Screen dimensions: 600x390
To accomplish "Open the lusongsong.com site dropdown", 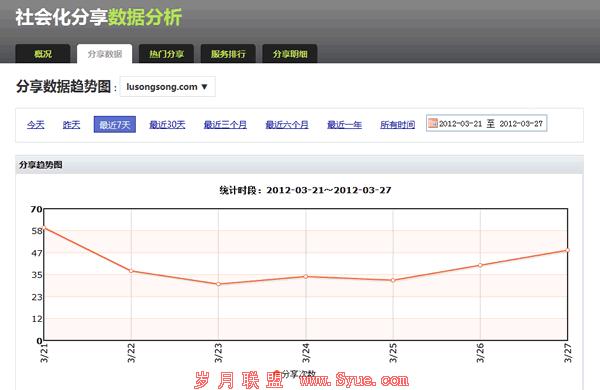I will click(x=168, y=86).
